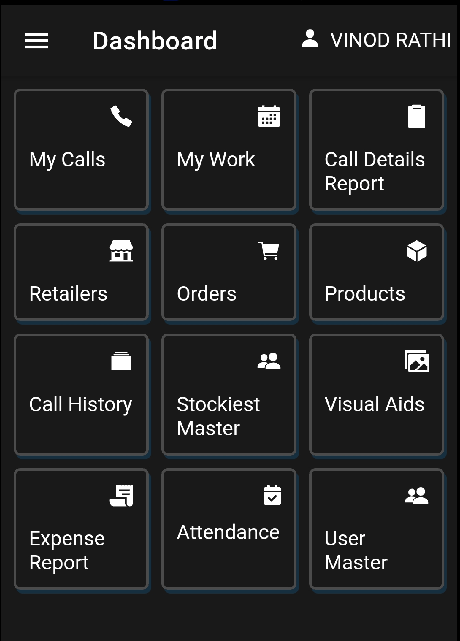Click the Dashboard title
The width and height of the screenshot is (460, 641).
click(x=155, y=41)
